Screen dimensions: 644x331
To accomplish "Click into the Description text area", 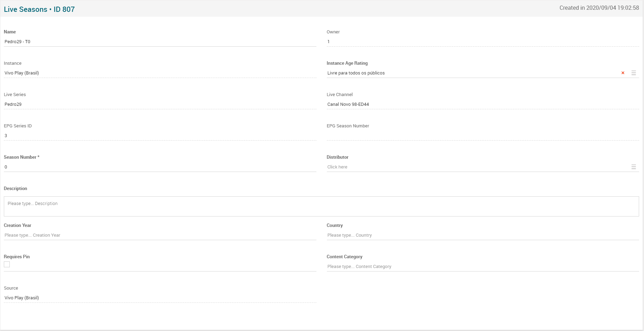I will [321, 206].
